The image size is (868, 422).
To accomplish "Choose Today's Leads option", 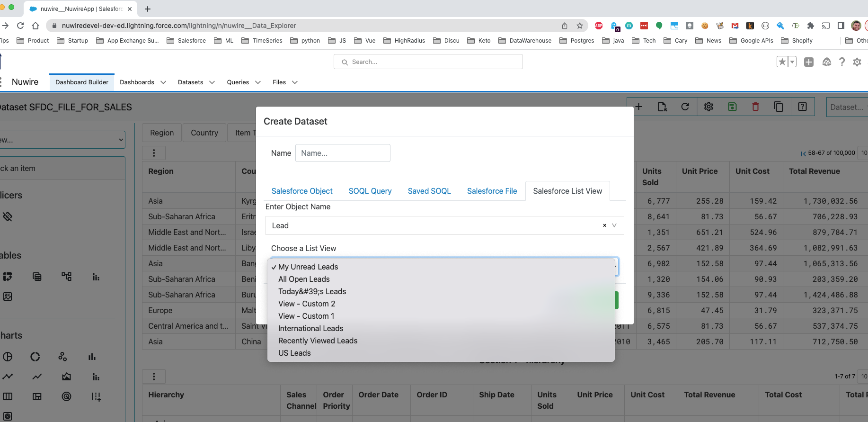I will pos(441,291).
